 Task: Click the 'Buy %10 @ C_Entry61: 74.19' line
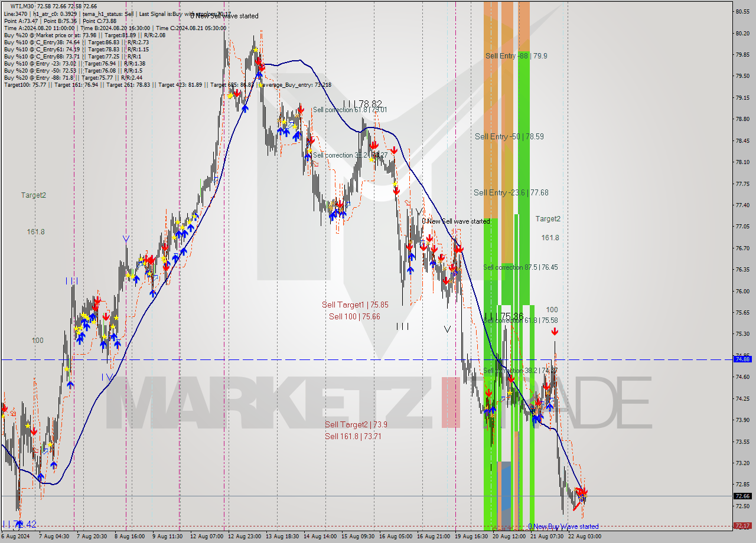click(76, 49)
